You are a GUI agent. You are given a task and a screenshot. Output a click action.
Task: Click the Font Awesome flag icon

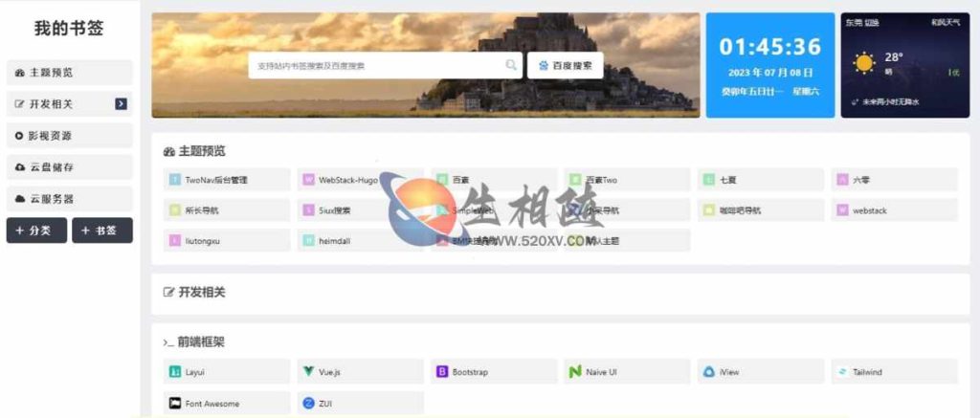tap(175, 404)
